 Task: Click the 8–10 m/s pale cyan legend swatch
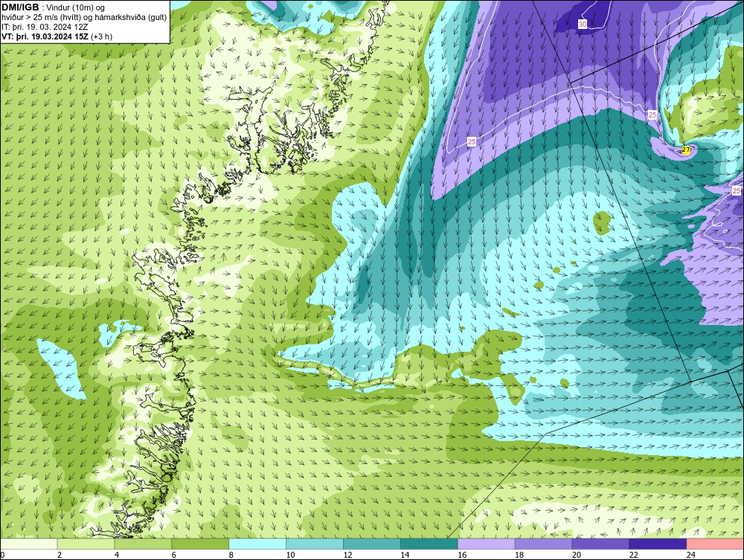click(x=257, y=544)
